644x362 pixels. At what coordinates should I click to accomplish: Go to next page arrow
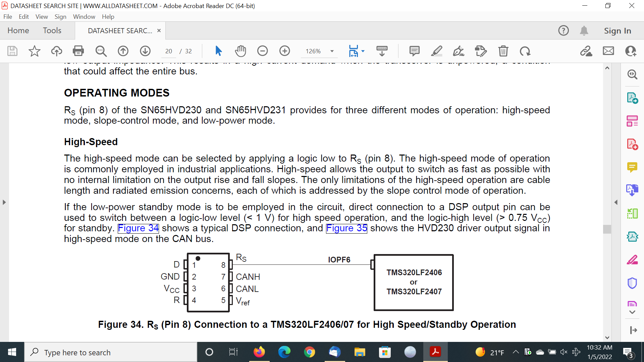[145, 51]
